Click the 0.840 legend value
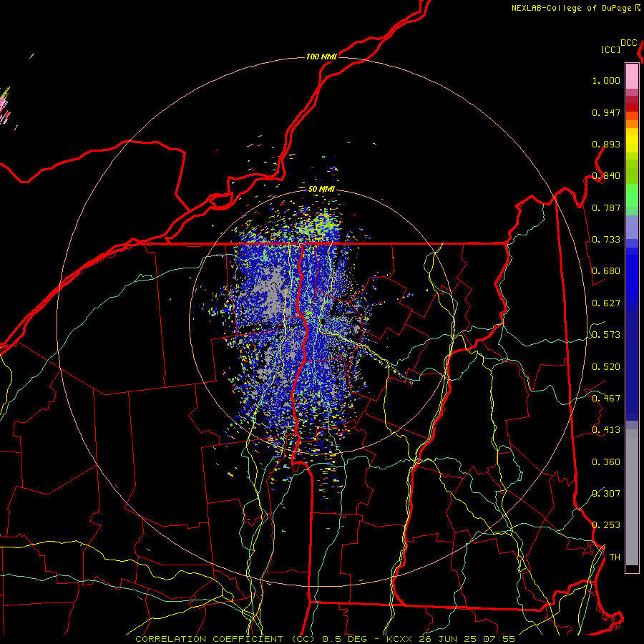 coord(606,176)
